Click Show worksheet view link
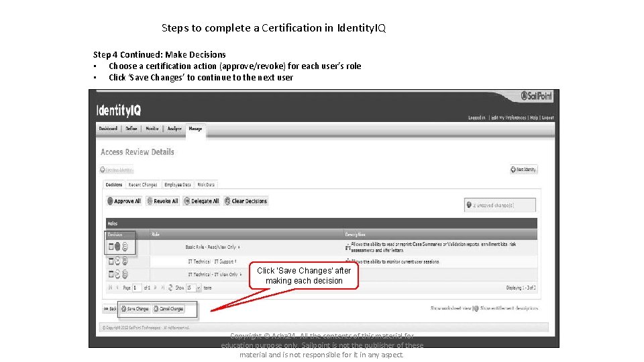 click(451, 308)
